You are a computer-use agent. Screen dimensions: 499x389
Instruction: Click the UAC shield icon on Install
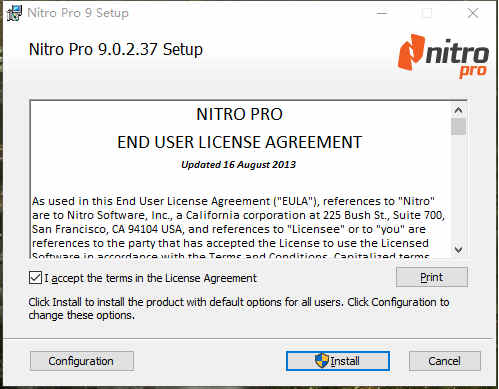322,360
